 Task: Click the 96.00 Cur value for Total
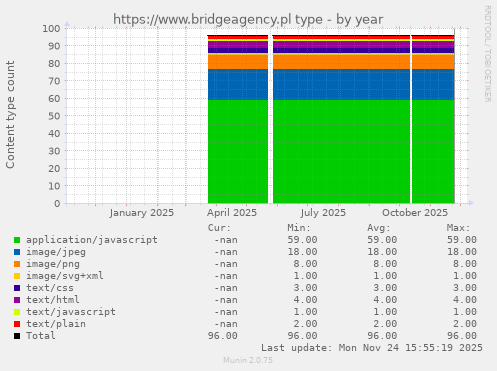[223, 336]
